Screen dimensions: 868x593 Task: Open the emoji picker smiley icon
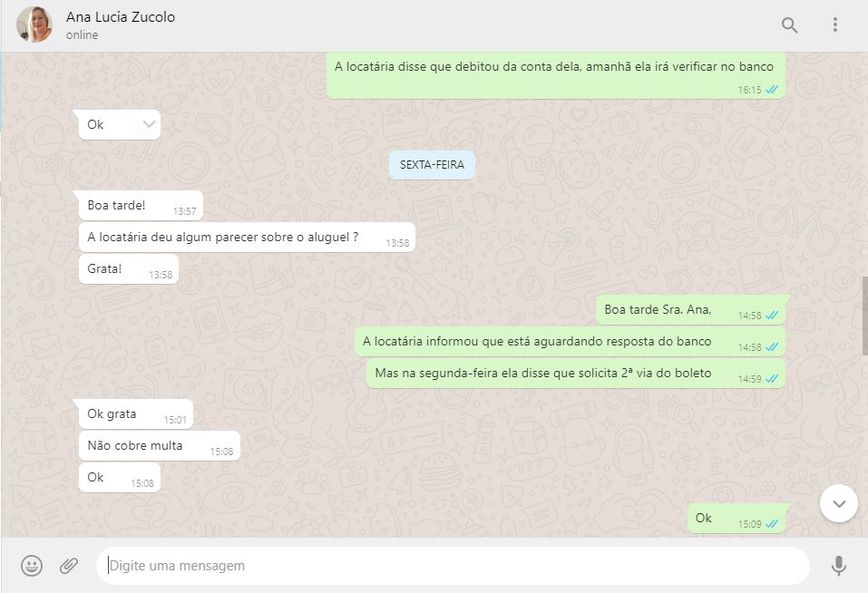pyautogui.click(x=32, y=565)
